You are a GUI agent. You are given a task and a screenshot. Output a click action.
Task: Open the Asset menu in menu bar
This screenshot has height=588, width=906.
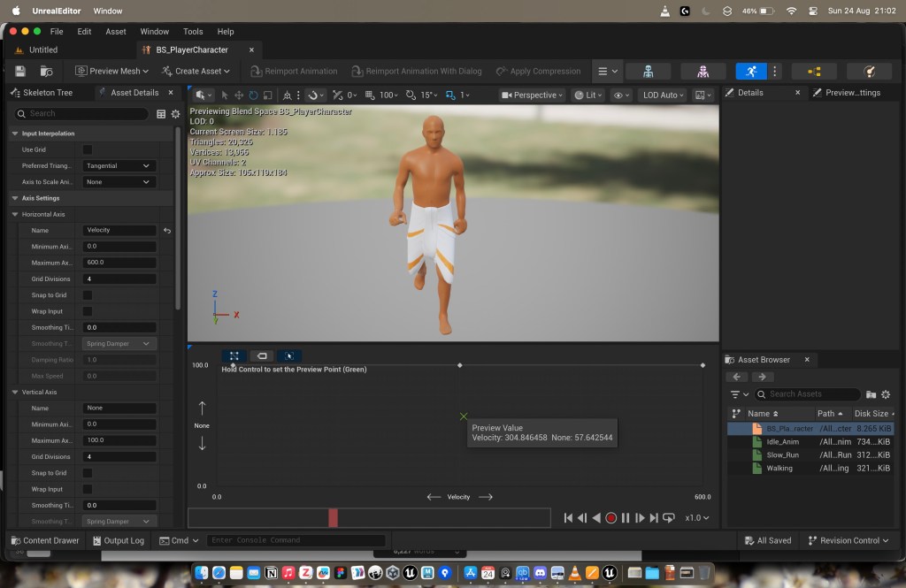coord(116,31)
